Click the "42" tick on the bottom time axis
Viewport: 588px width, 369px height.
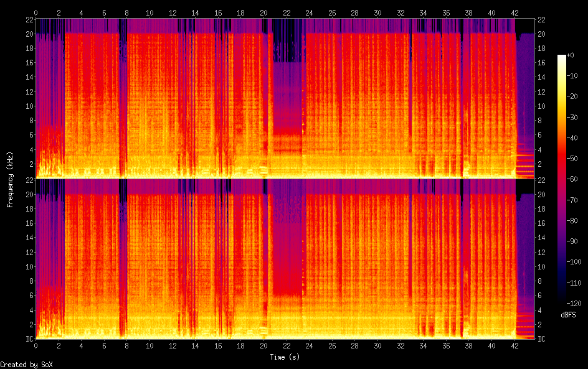tap(514, 345)
